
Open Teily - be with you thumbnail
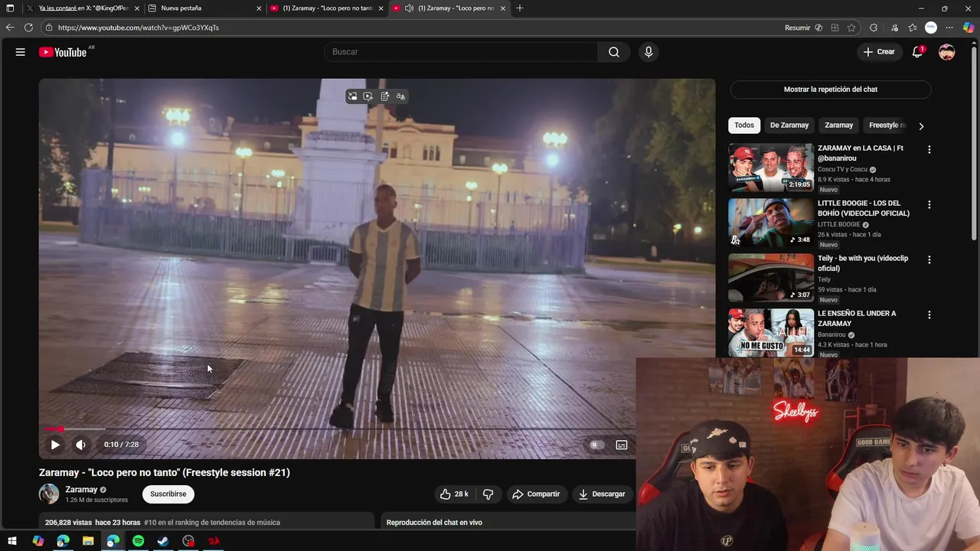pyautogui.click(x=771, y=278)
